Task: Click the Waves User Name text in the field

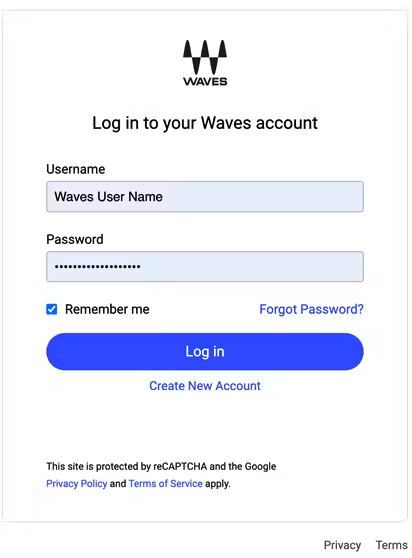Action: coord(108,196)
